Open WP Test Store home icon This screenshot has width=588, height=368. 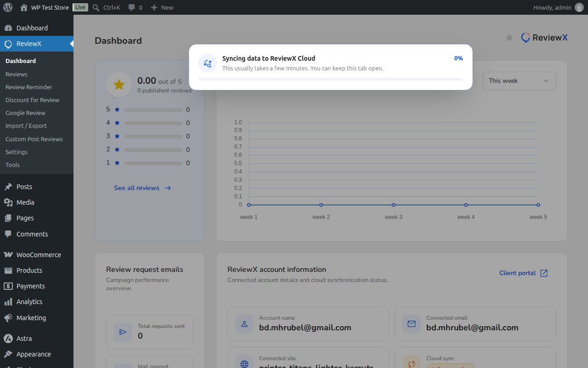24,7
